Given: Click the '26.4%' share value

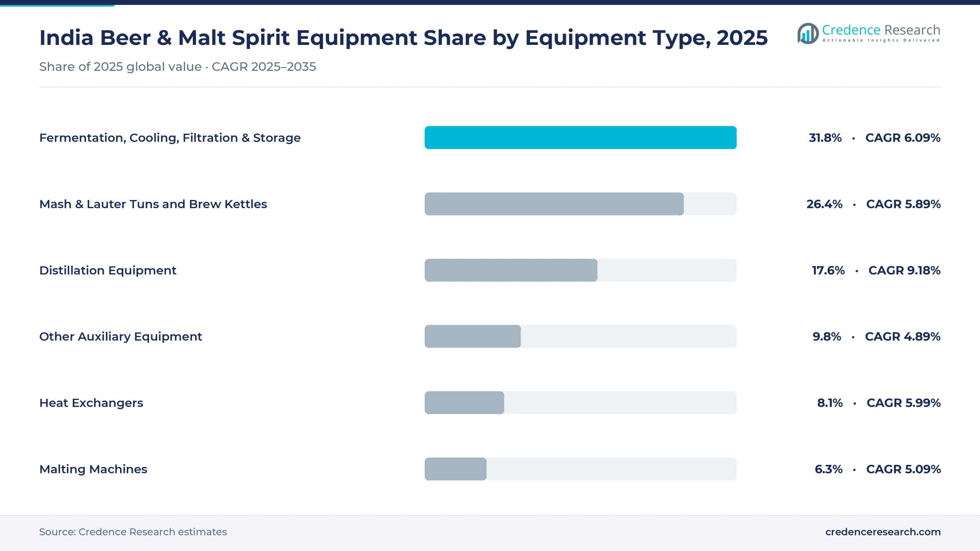Looking at the screenshot, I should [824, 204].
